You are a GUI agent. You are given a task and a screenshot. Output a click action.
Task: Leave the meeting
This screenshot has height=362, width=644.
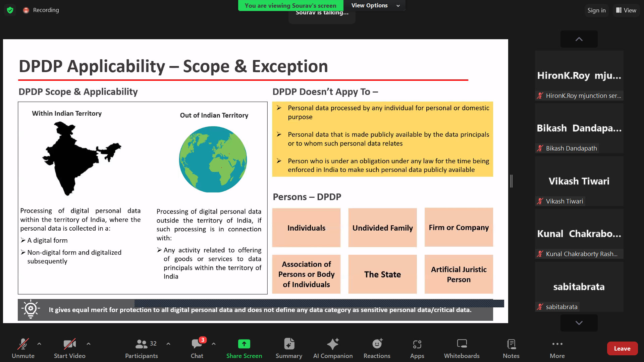point(622,349)
